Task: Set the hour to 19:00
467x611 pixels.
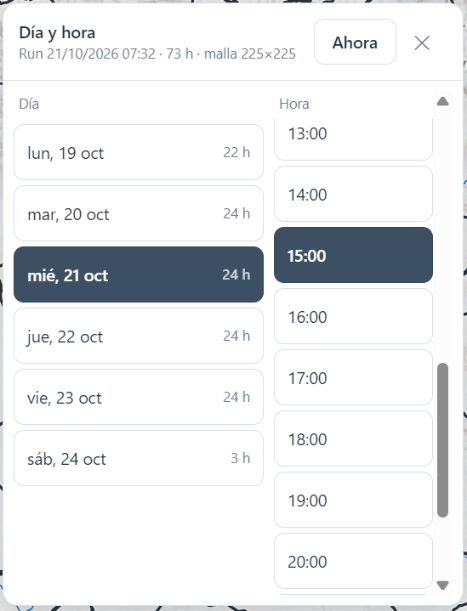Action: [x=354, y=500]
